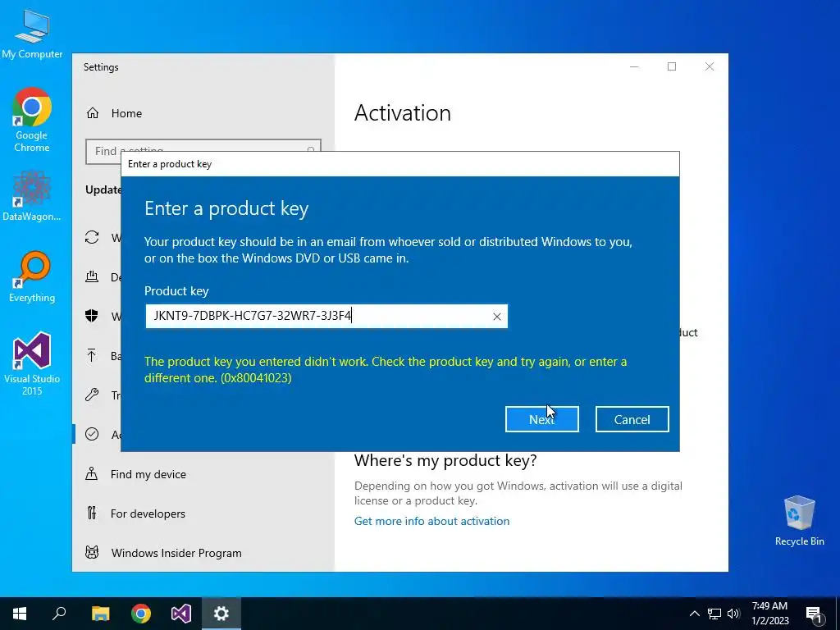840x630 pixels.
Task: Maximize the Settings window
Action: [x=672, y=66]
